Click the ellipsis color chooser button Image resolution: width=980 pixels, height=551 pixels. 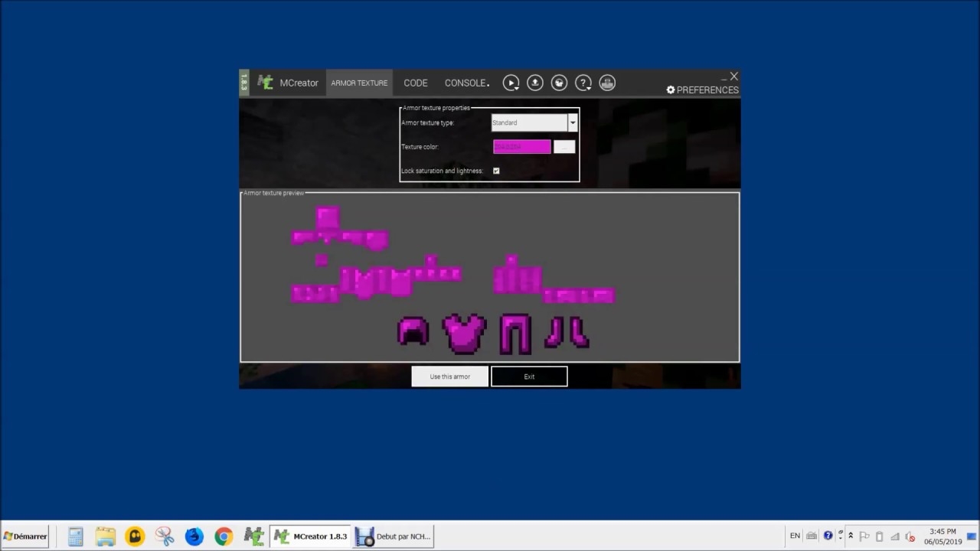(x=564, y=146)
